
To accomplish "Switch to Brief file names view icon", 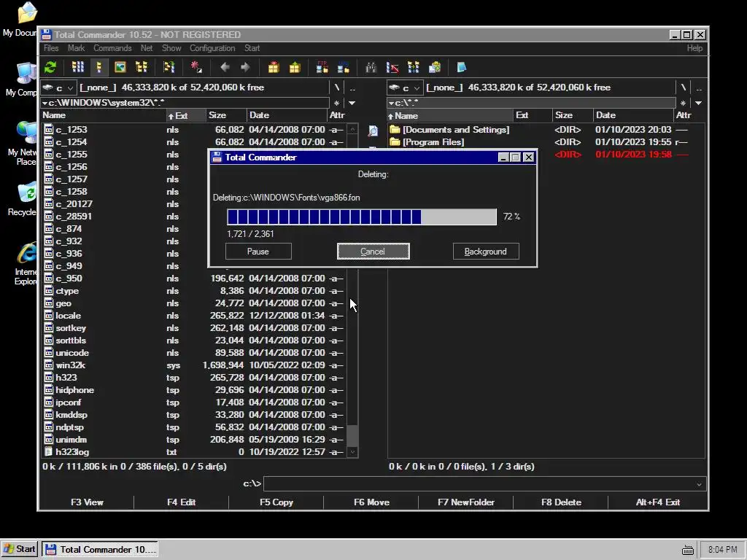I will tap(77, 67).
